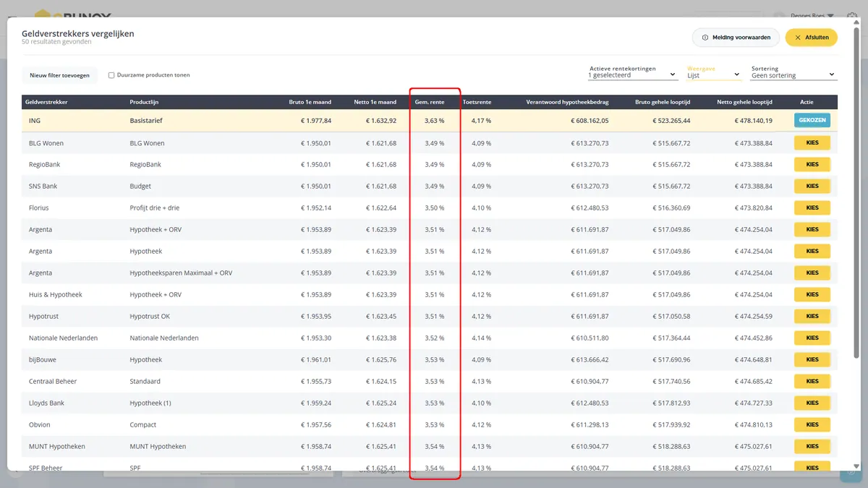The width and height of the screenshot is (868, 488).
Task: Pick bijBouwe Hypotheek via KIES
Action: click(x=812, y=360)
